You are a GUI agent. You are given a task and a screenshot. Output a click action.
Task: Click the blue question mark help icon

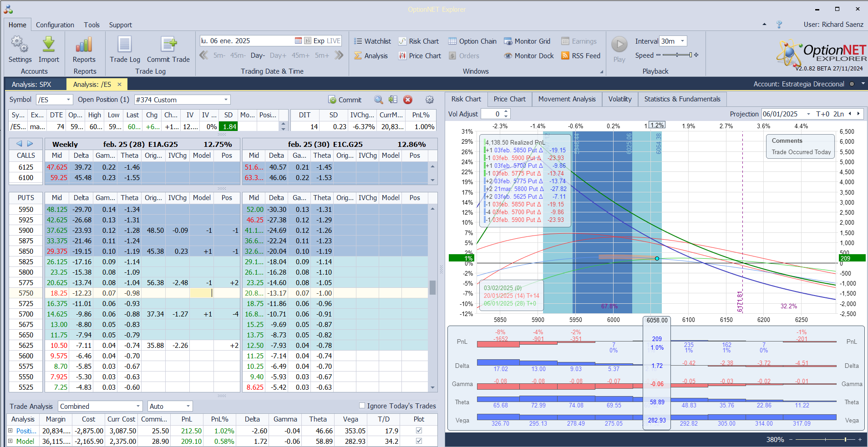(779, 25)
